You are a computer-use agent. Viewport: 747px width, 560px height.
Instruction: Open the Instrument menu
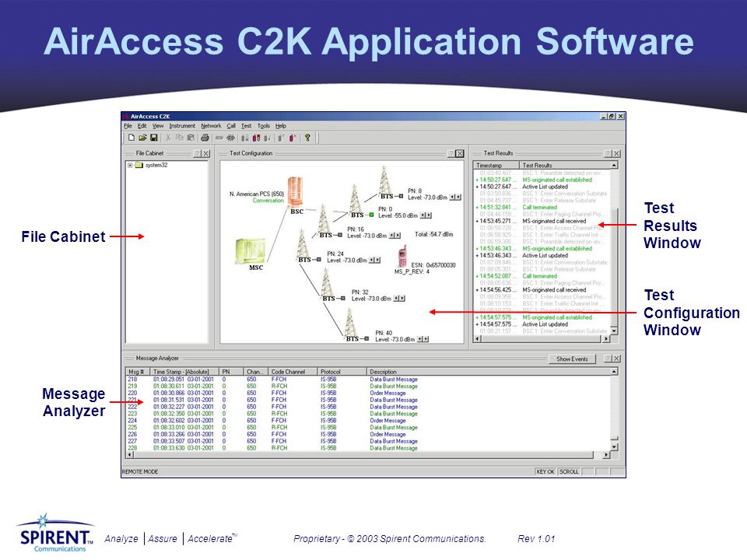point(182,126)
